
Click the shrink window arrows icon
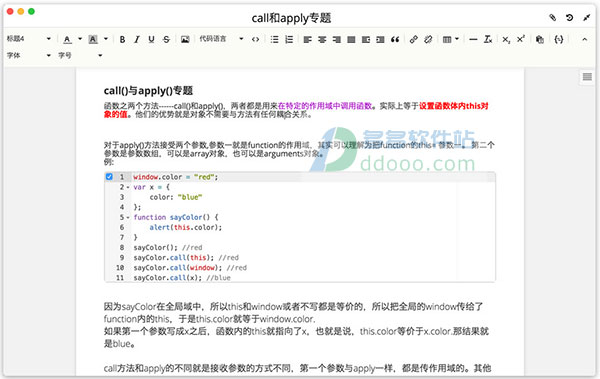tap(587, 18)
